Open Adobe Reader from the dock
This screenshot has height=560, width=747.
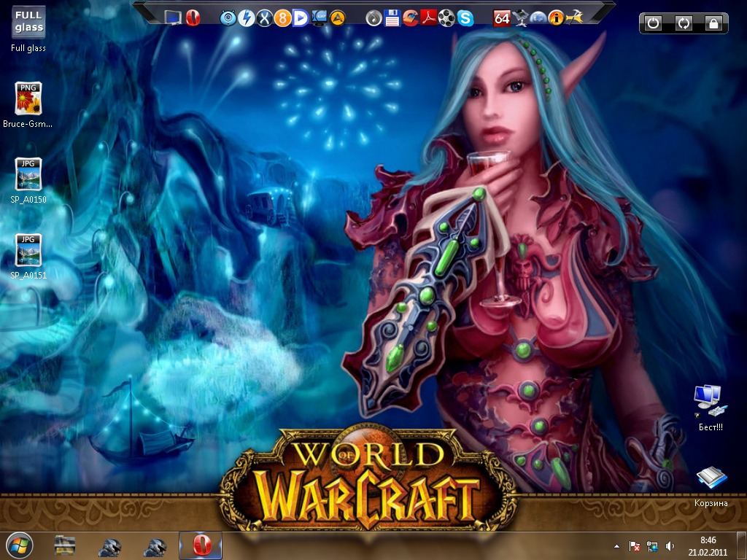(x=428, y=18)
